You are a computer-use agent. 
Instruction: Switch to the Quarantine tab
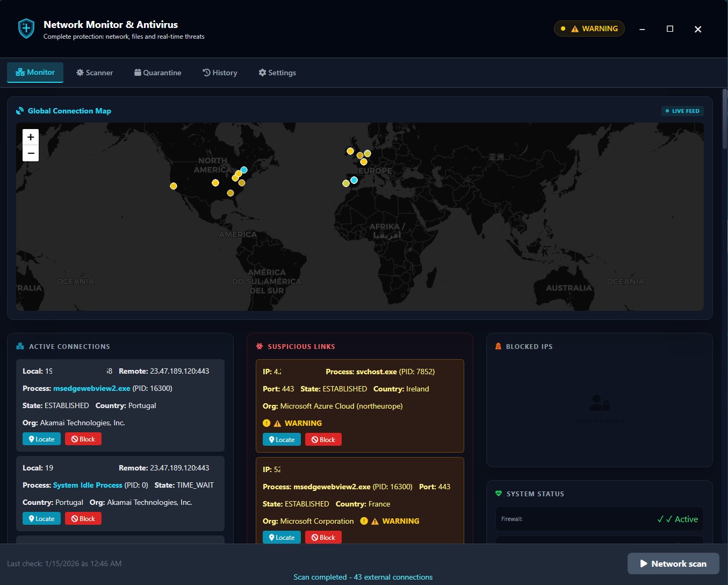(x=157, y=73)
